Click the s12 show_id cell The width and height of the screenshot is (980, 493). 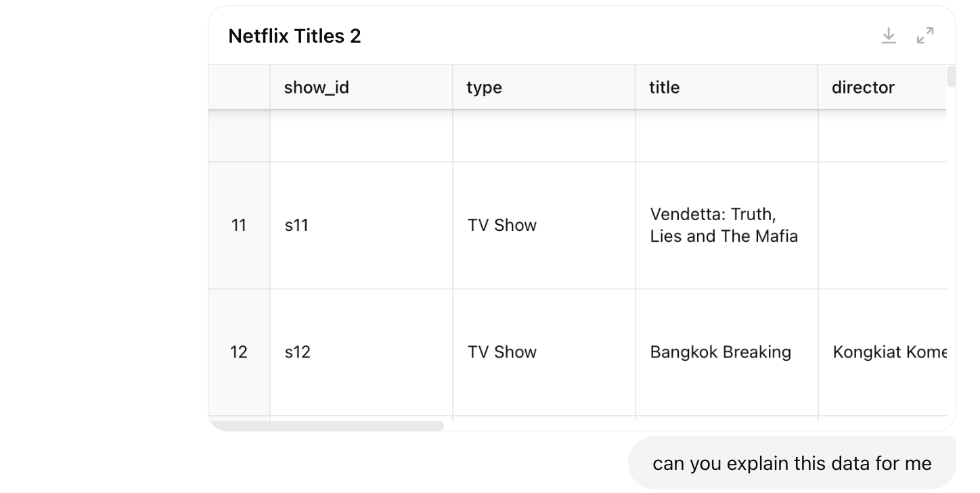tap(297, 352)
